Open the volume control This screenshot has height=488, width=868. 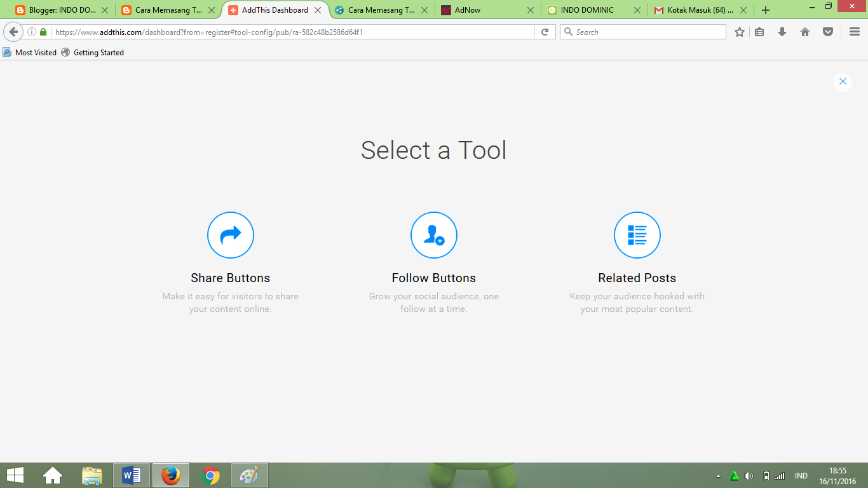pyautogui.click(x=749, y=476)
